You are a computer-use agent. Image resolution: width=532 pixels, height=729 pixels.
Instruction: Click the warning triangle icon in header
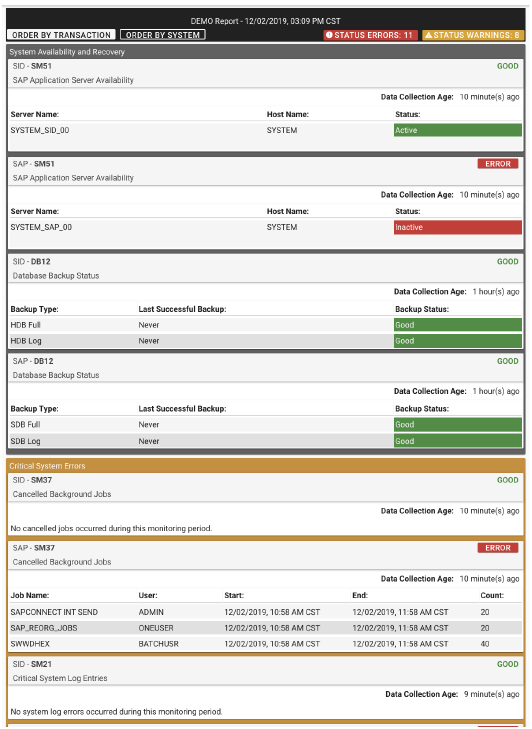point(428,35)
